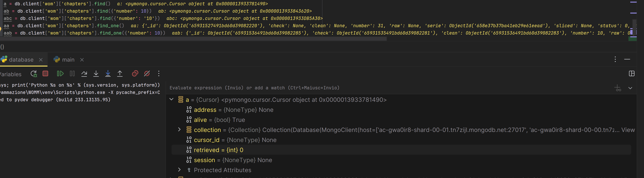644x178 pixels.
Task: Open the View Breakpoints dialog
Action: (x=135, y=74)
